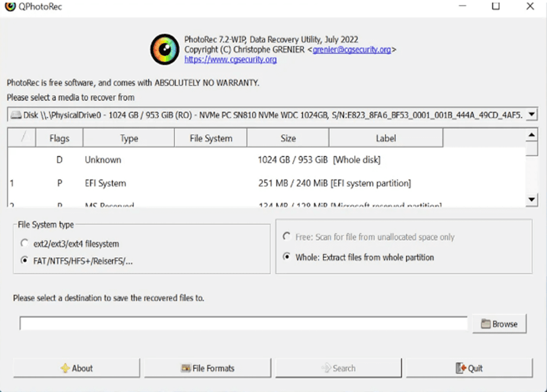Click the File System column header

[211, 138]
